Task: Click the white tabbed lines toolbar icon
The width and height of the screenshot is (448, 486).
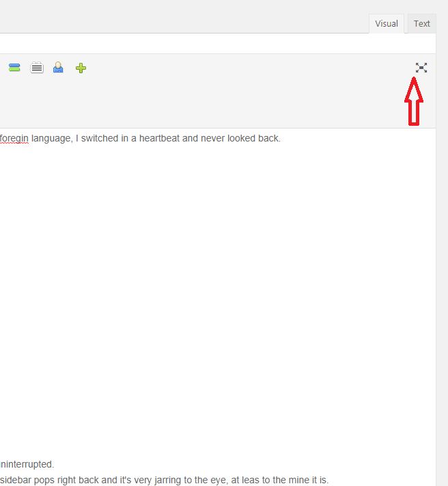Action: [x=37, y=68]
